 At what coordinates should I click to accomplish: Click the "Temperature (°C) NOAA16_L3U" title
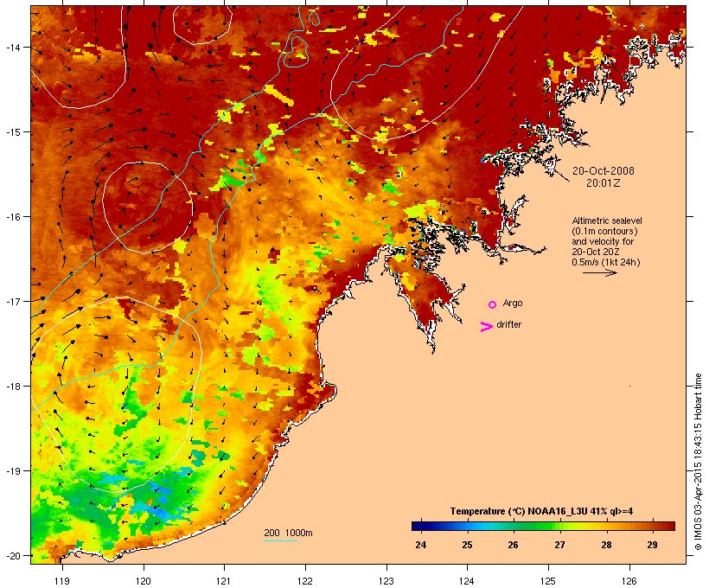(519, 511)
